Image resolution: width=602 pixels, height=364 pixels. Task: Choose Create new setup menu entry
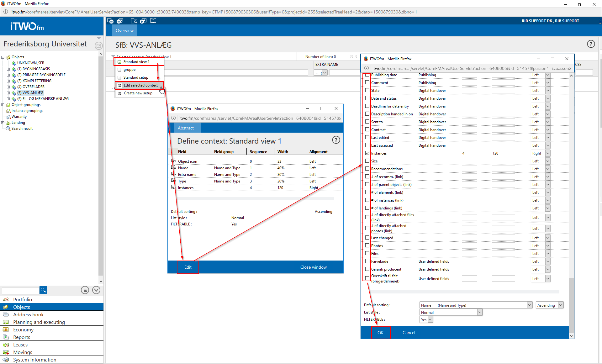coord(138,93)
